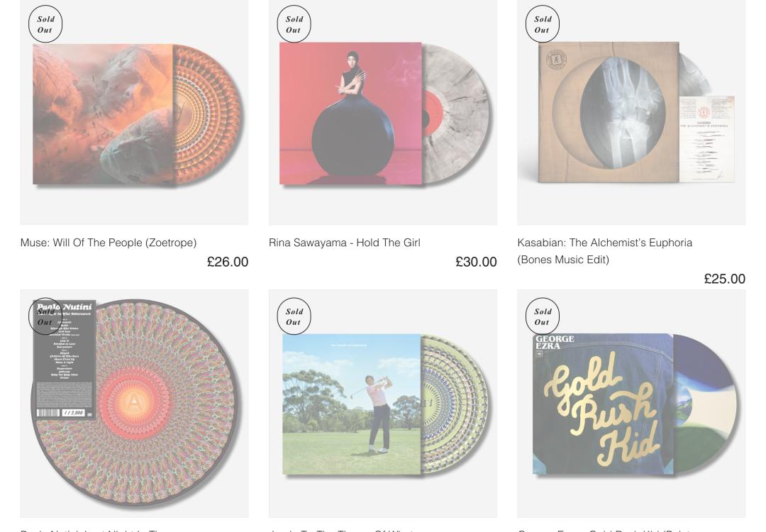Image resolution: width=766 pixels, height=532 pixels.
Task: Click the Kasabian signed insert sheet
Action: 707,139
